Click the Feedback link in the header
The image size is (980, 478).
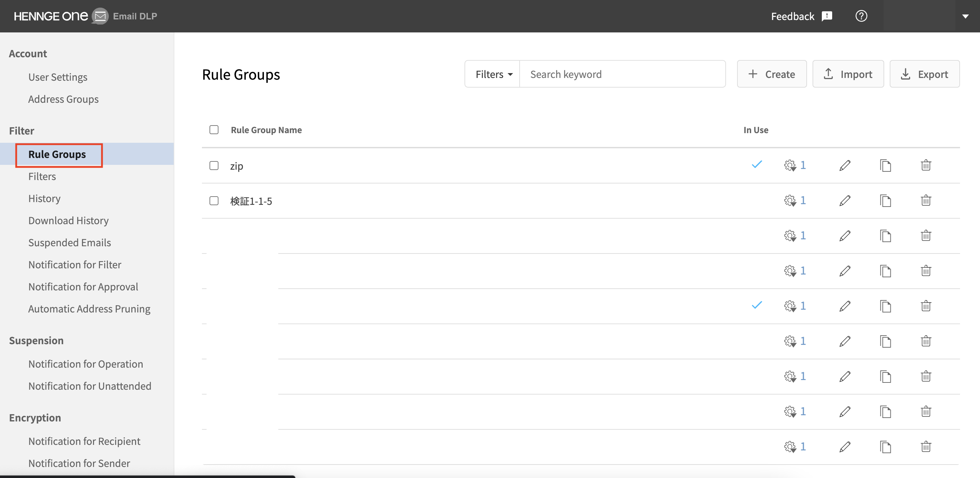(x=793, y=16)
